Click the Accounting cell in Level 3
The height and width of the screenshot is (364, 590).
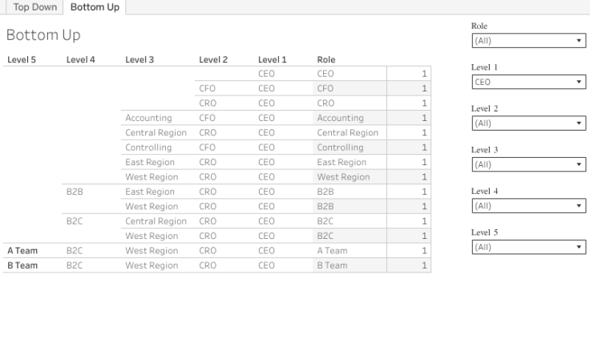point(148,118)
